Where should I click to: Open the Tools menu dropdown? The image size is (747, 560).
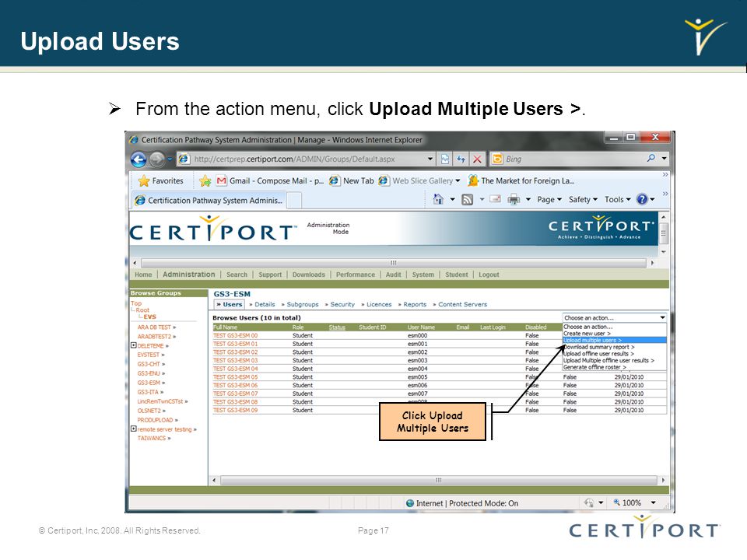click(617, 200)
